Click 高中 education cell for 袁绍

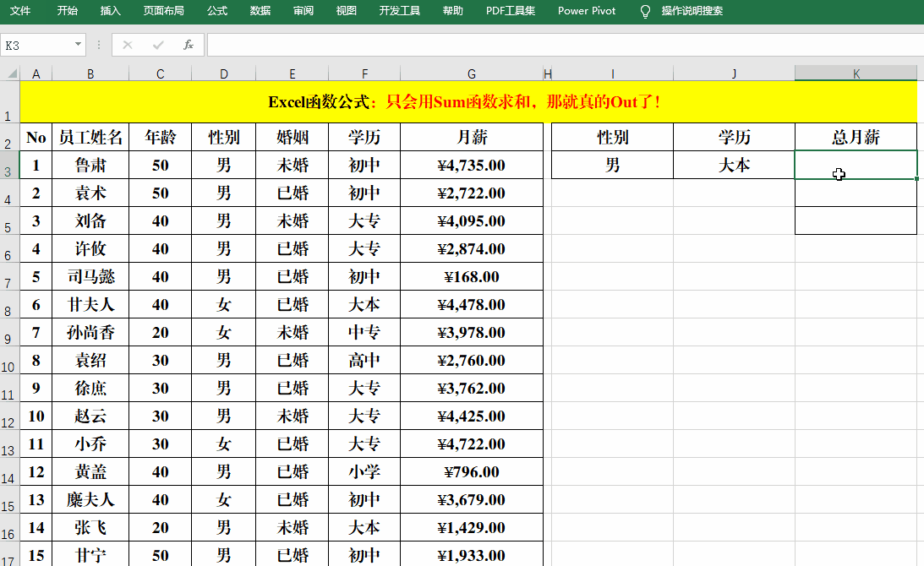(x=364, y=361)
